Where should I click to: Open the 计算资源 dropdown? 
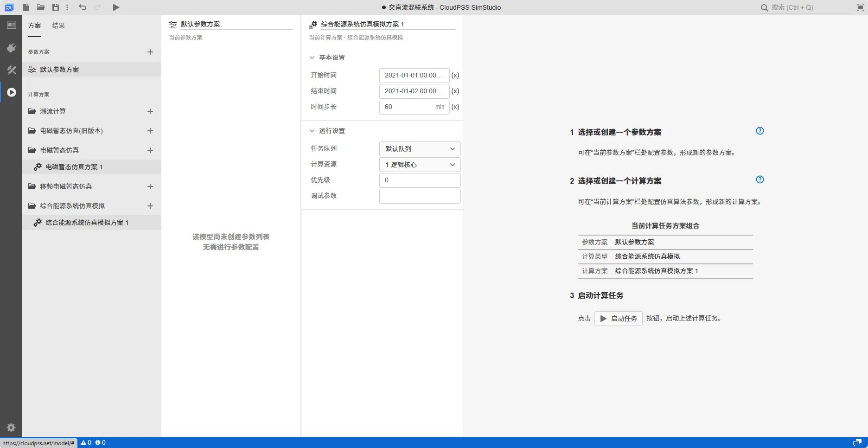[420, 165]
